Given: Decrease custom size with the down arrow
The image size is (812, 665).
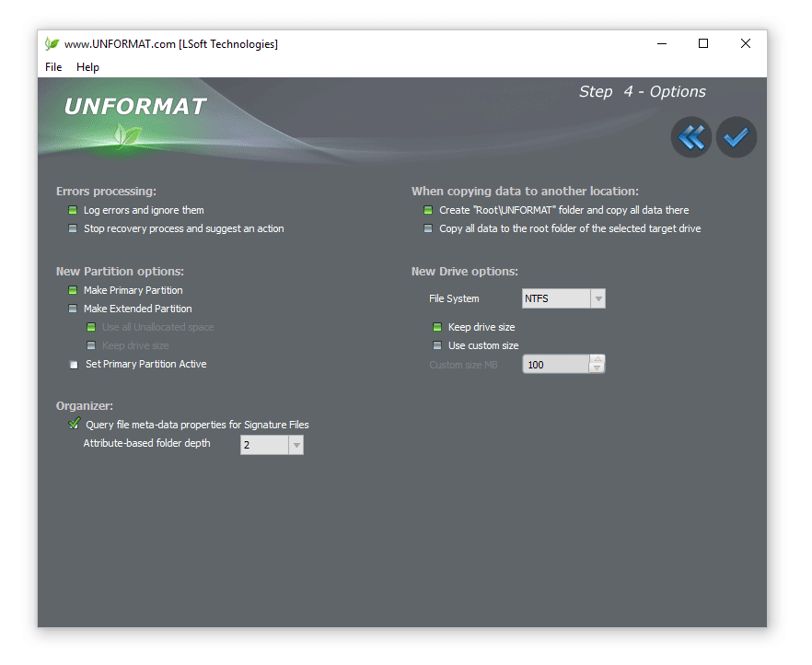Looking at the screenshot, I should [x=597, y=368].
